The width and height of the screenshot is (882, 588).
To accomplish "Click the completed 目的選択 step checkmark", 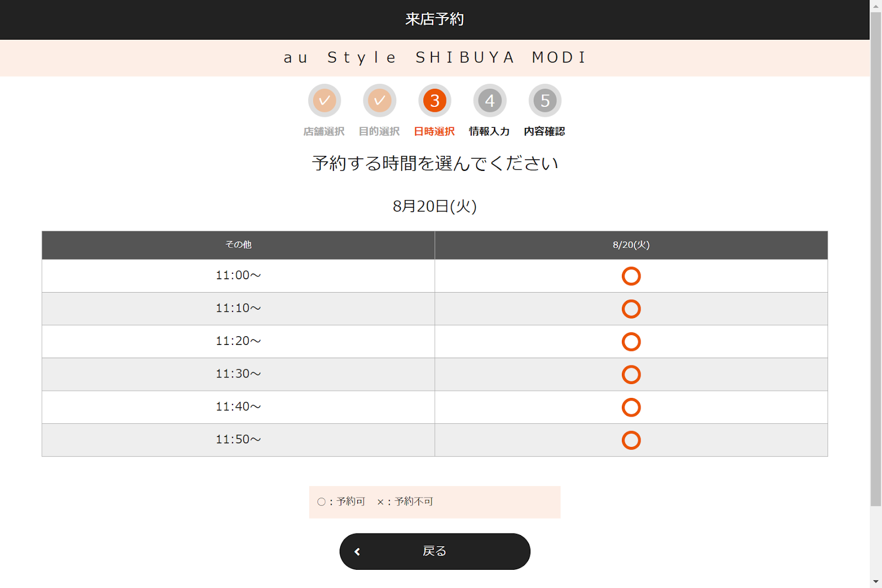I will click(379, 101).
